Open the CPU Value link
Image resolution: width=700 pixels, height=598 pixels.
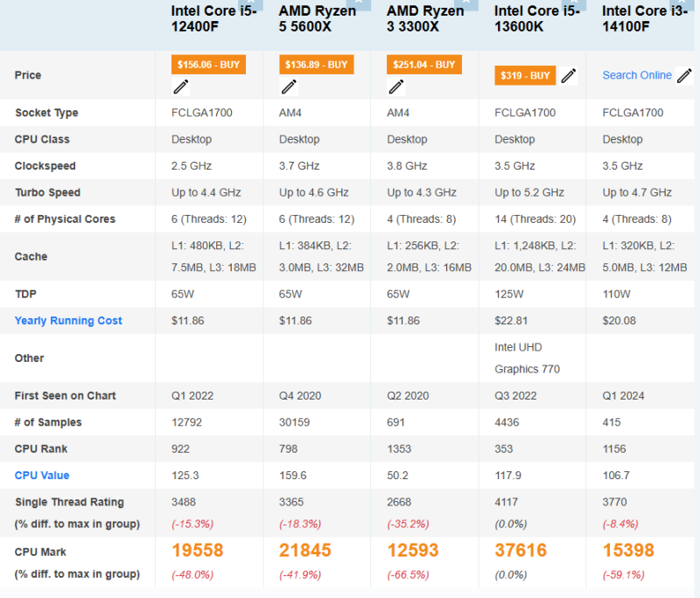42,476
